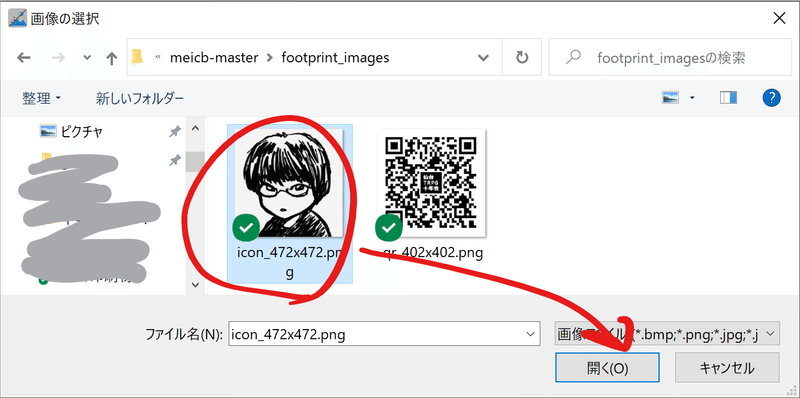Go up one folder level
Image resolution: width=800 pixels, height=398 pixels.
click(112, 58)
